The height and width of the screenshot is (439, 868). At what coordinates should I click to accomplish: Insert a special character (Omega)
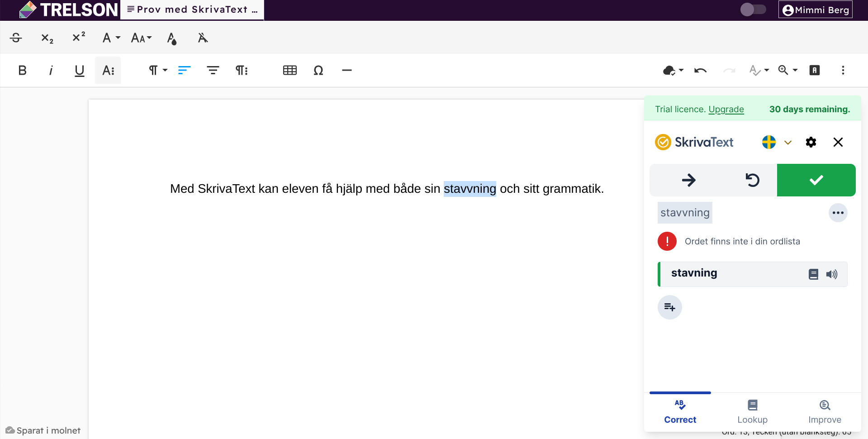coord(318,70)
